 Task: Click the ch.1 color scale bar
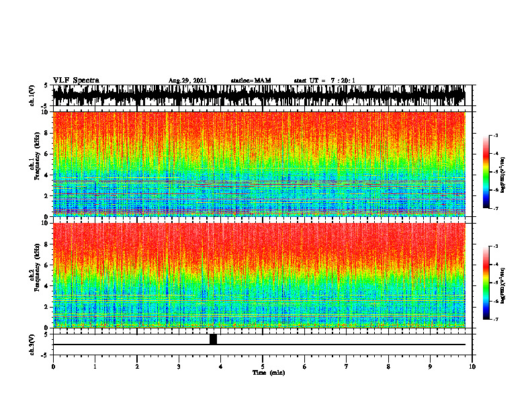click(486, 172)
